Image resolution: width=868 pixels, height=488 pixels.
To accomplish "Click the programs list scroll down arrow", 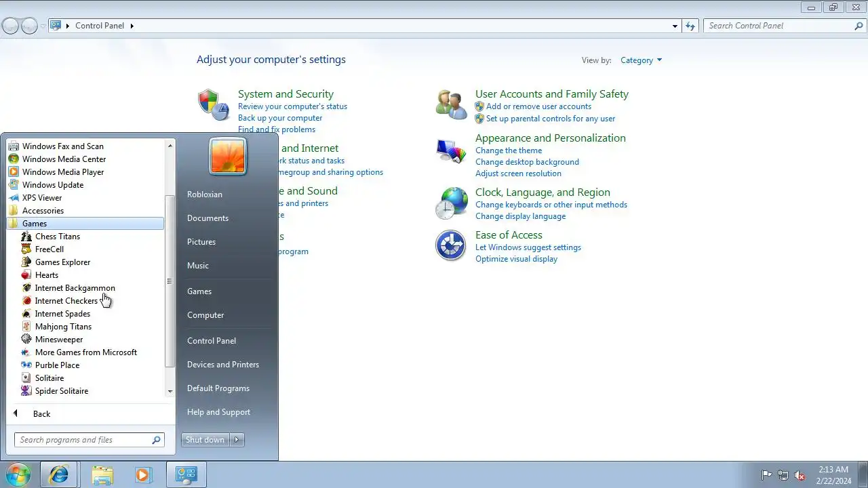I will coord(170,391).
